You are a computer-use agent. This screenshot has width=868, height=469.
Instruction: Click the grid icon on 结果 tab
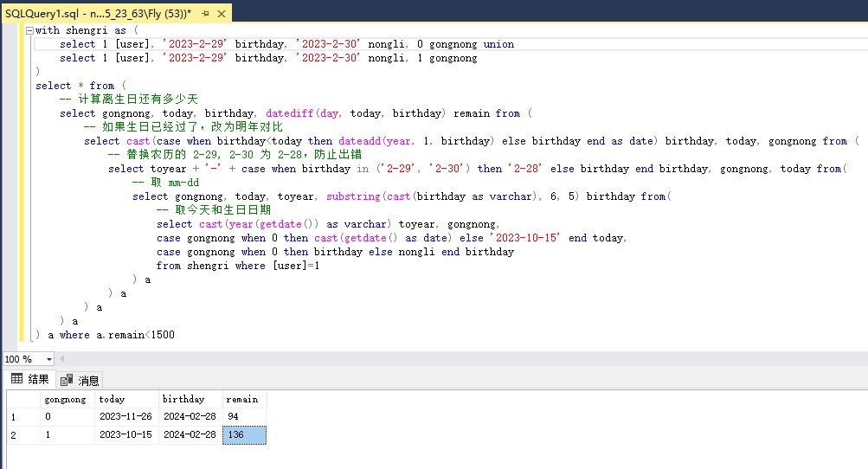pyautogui.click(x=16, y=379)
